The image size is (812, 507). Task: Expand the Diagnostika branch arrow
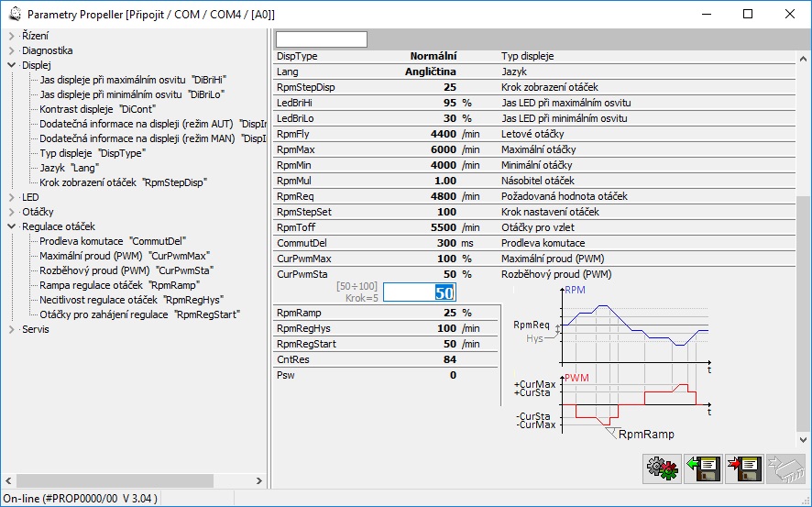tap(11, 50)
